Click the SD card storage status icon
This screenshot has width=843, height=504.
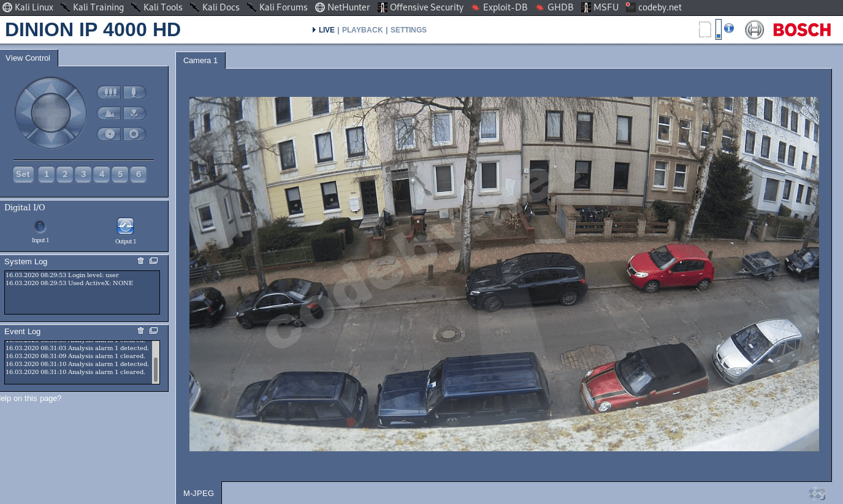tap(705, 29)
